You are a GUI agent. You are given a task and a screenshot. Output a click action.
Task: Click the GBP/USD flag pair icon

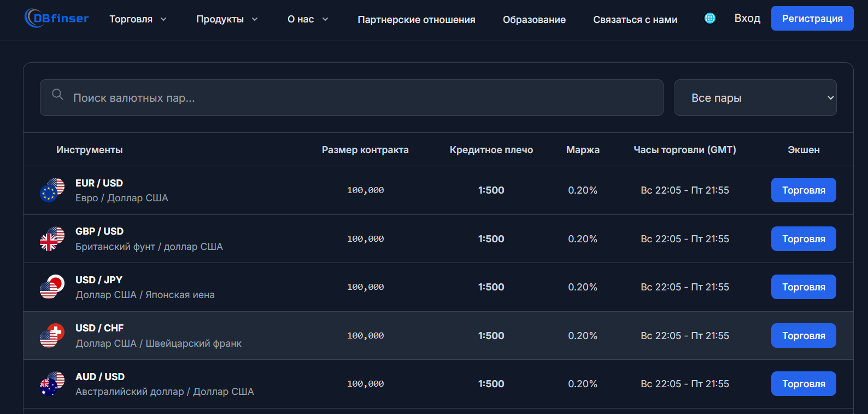pyautogui.click(x=52, y=238)
